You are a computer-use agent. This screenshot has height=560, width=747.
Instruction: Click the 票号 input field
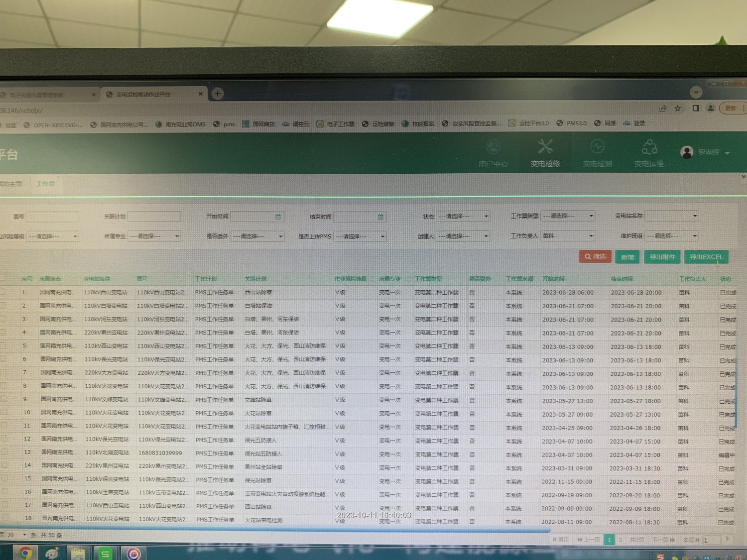[52, 217]
